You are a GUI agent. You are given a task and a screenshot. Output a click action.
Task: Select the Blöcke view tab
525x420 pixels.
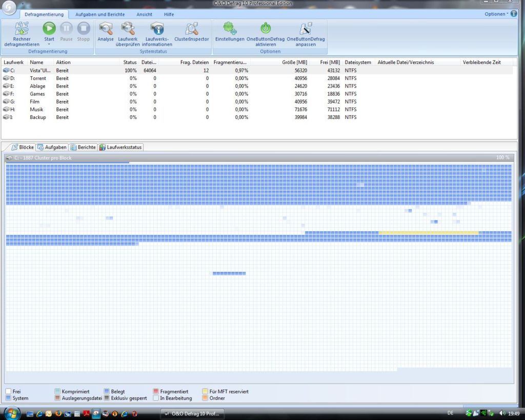[23, 147]
